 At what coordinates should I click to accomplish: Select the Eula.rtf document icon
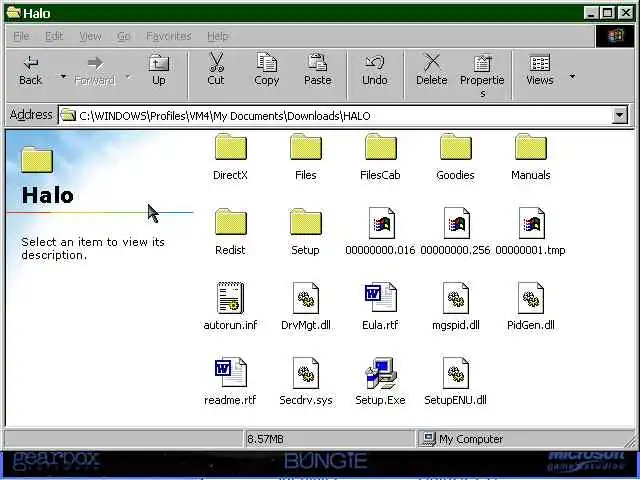[x=380, y=298]
